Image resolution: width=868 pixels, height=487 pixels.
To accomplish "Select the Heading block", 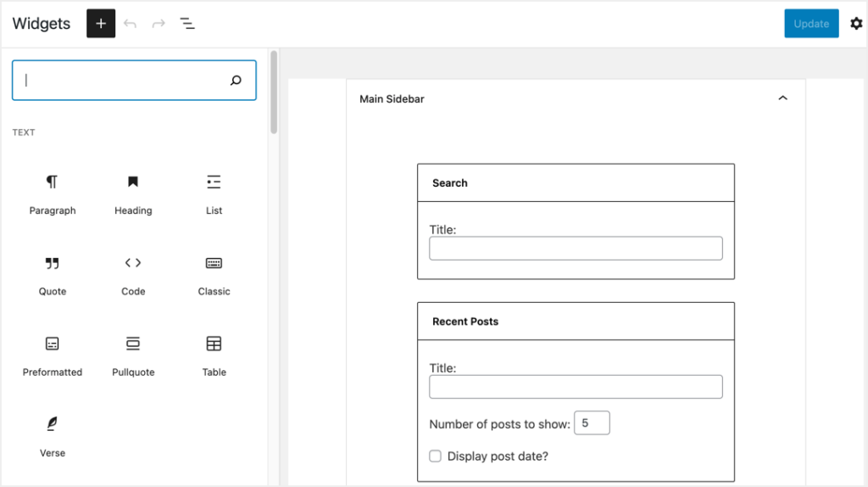I will click(x=133, y=193).
